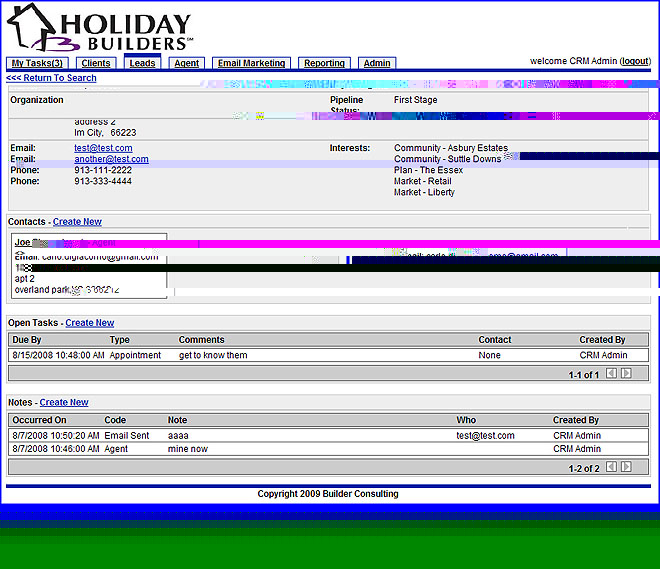Click Created By header in Open Tasks

(602, 340)
